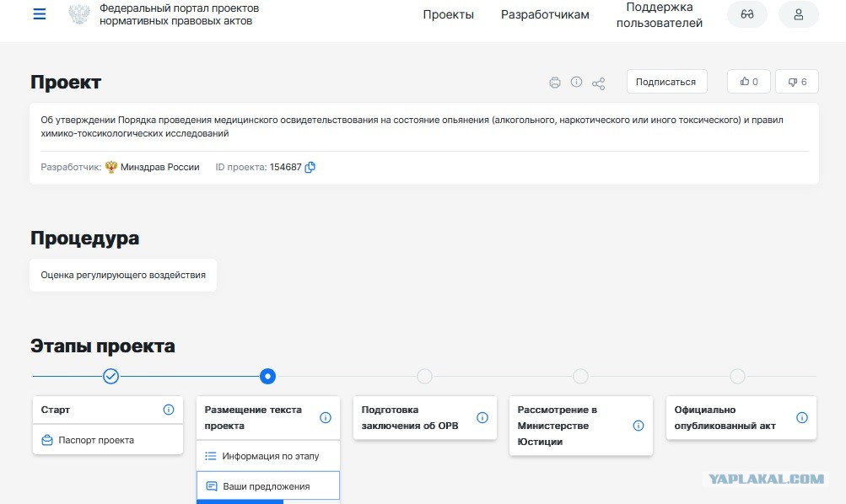Click the project ID number 154687
Screen dimensions: 846x504
(285, 167)
